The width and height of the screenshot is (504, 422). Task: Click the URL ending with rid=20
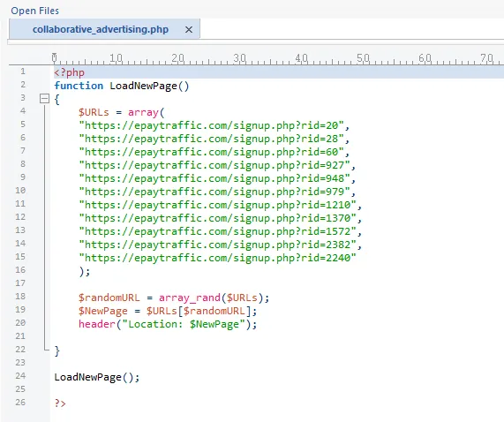(214, 125)
